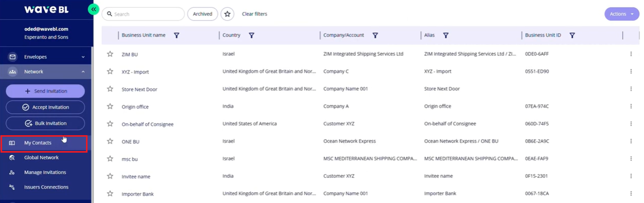The height and width of the screenshot is (203, 644).
Task: Open the Actions dropdown
Action: point(621,14)
